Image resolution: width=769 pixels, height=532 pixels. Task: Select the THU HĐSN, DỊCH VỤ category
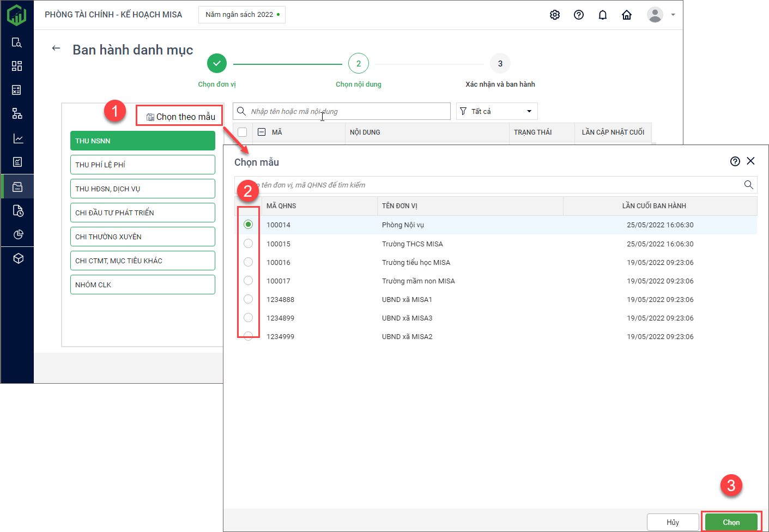click(143, 189)
